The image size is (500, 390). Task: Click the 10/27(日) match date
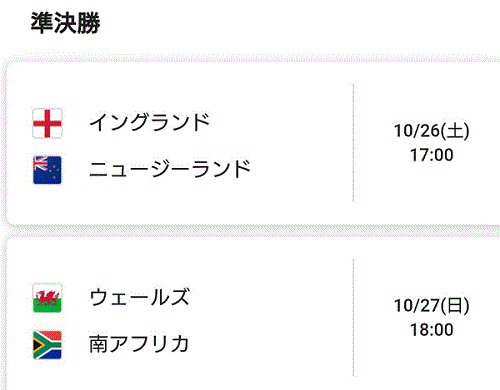click(x=432, y=305)
